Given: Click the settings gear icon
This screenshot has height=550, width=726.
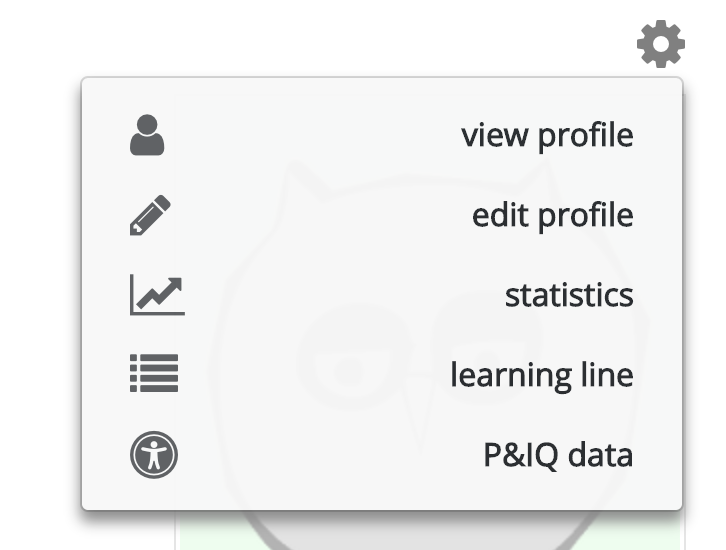Looking at the screenshot, I should (661, 44).
